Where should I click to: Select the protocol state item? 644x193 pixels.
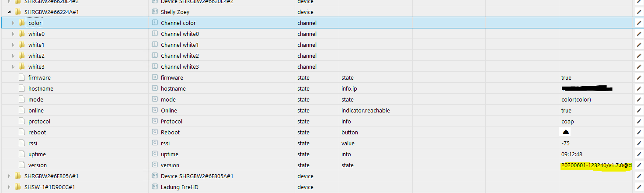[39, 121]
